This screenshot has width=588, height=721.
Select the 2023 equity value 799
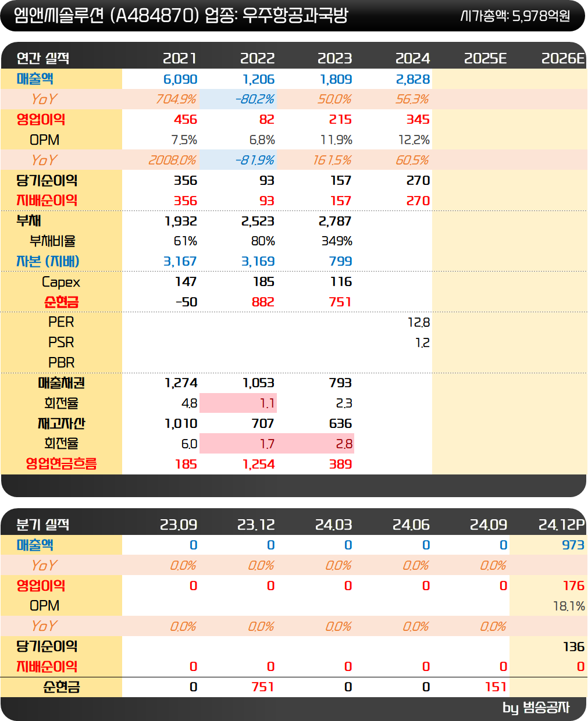click(x=341, y=262)
